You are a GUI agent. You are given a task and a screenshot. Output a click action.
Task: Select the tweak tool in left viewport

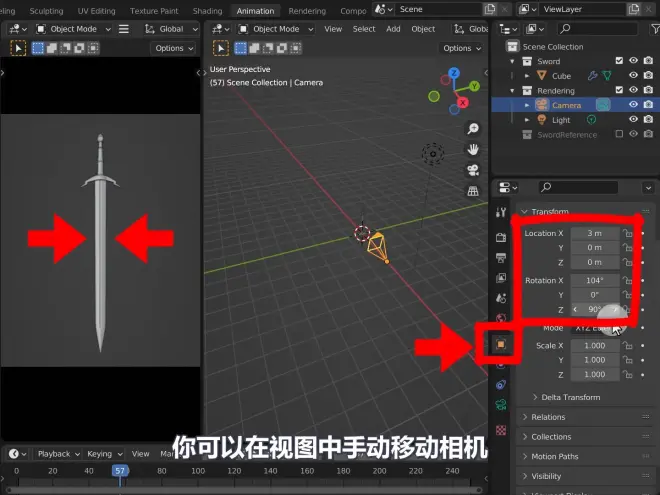(18, 48)
